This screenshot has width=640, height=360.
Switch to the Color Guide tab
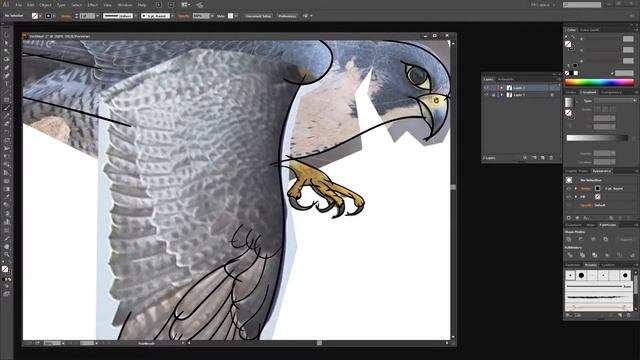coord(590,30)
